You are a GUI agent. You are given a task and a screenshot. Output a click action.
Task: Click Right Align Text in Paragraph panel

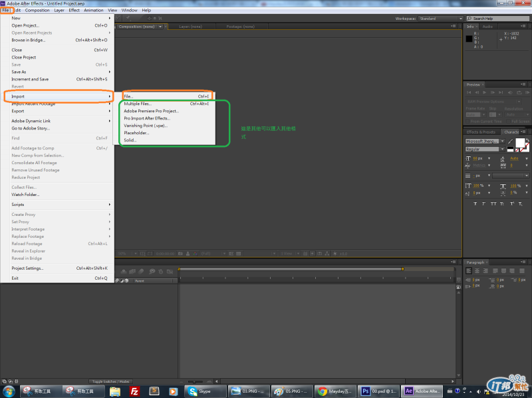[485, 271]
